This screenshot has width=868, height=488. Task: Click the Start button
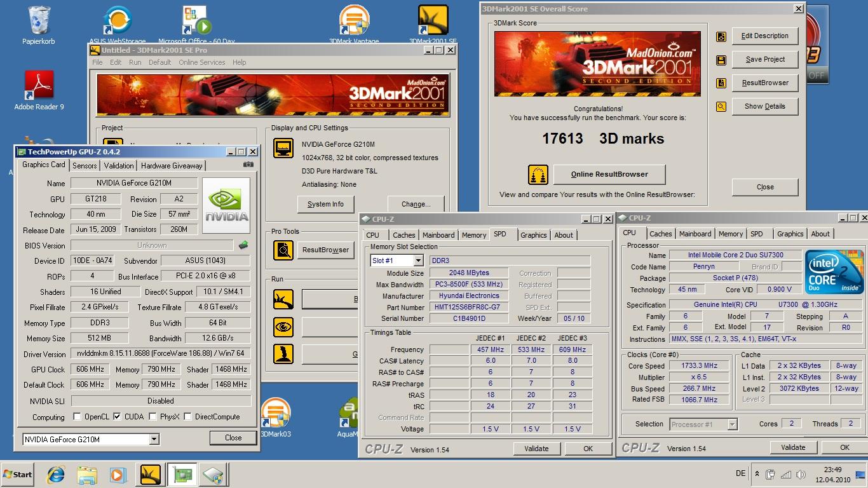tap(18, 474)
